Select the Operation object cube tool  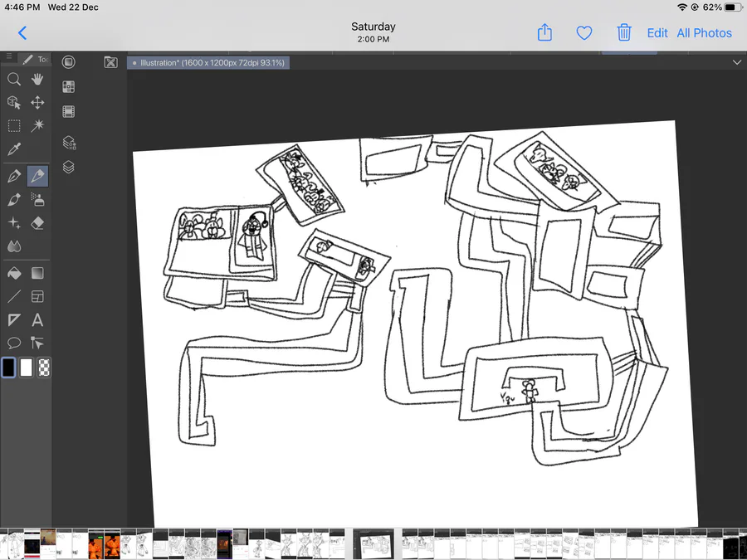(x=14, y=102)
